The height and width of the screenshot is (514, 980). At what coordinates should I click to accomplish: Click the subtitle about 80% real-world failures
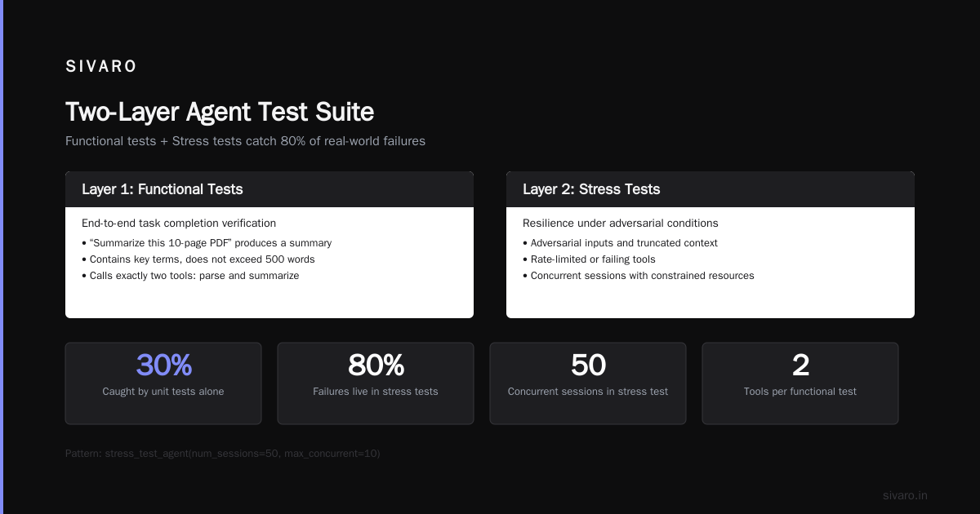coord(245,141)
